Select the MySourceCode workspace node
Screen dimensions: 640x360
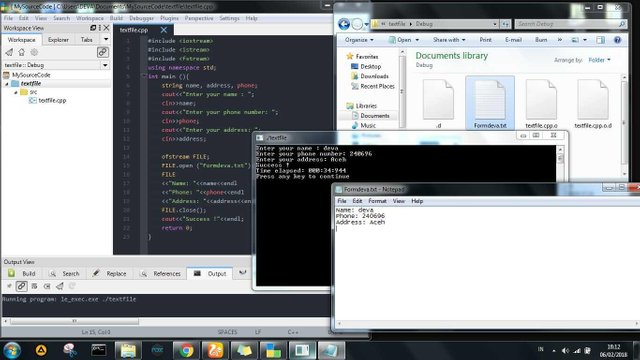coord(27,75)
